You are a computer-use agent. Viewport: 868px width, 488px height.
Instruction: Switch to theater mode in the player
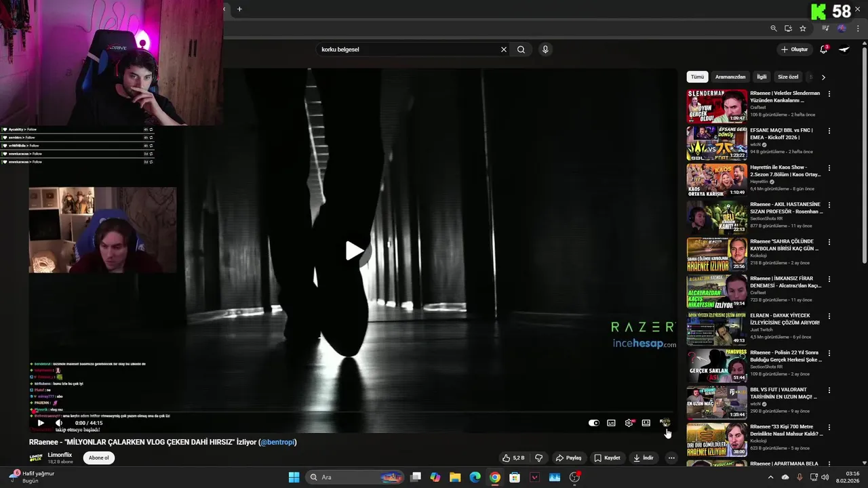[646, 423]
